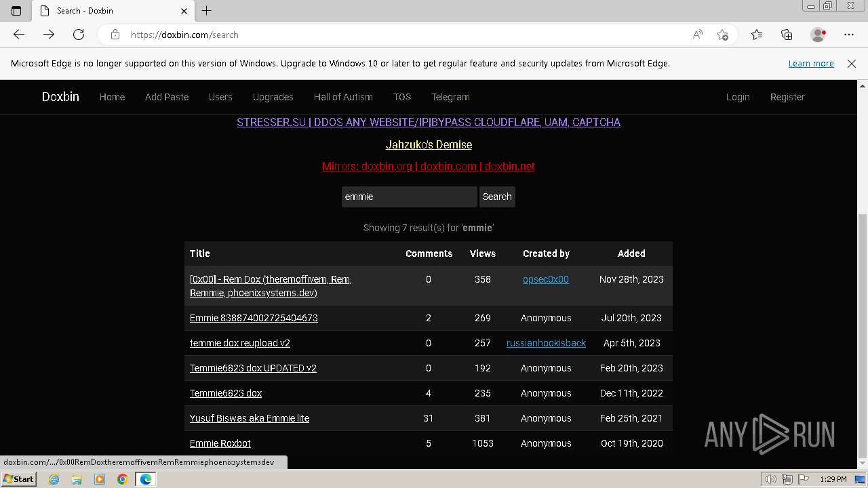
Task: Click the page scrollbar up arrow
Action: tap(863, 86)
